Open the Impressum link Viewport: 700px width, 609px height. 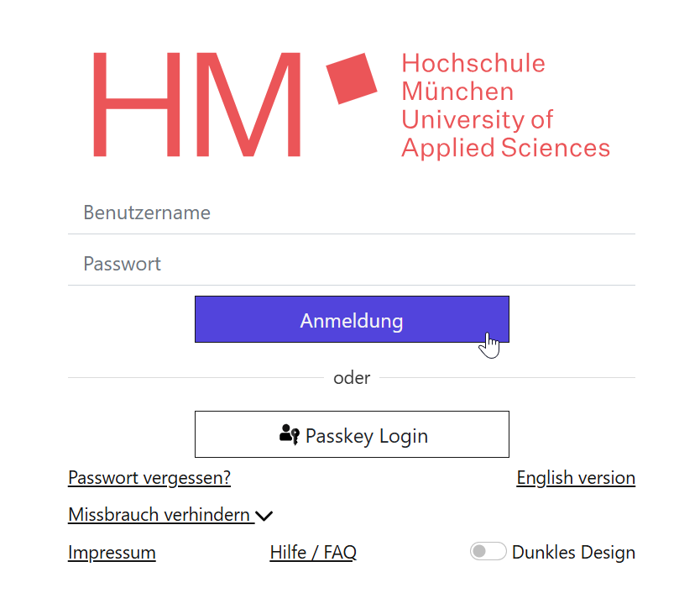(112, 553)
